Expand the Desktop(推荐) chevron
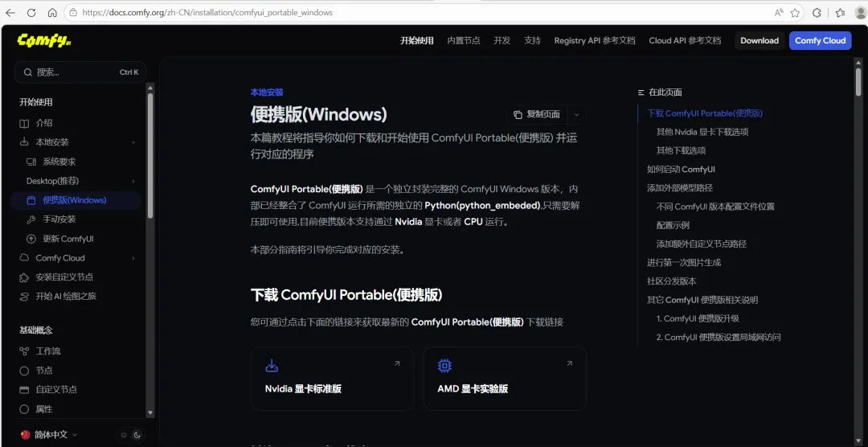 click(133, 181)
